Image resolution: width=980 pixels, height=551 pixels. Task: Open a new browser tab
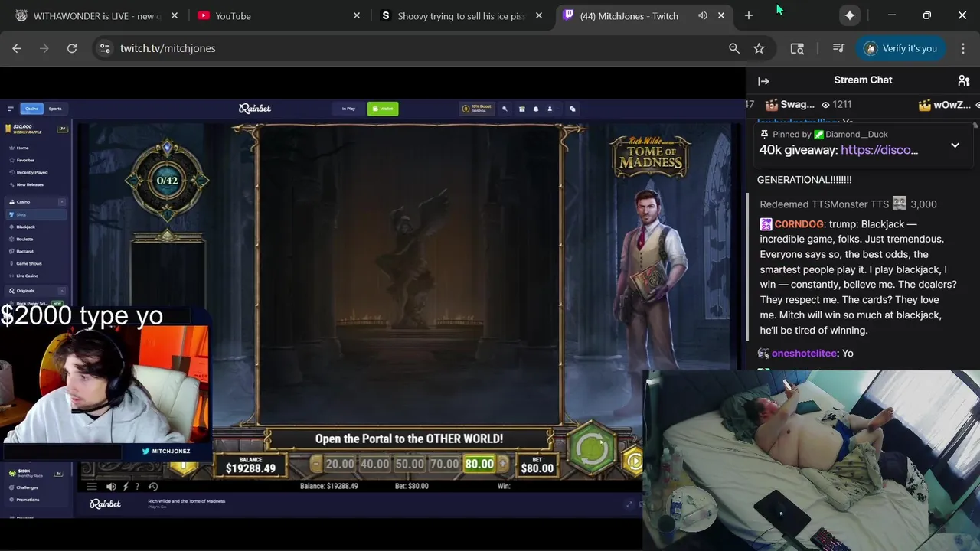(749, 15)
